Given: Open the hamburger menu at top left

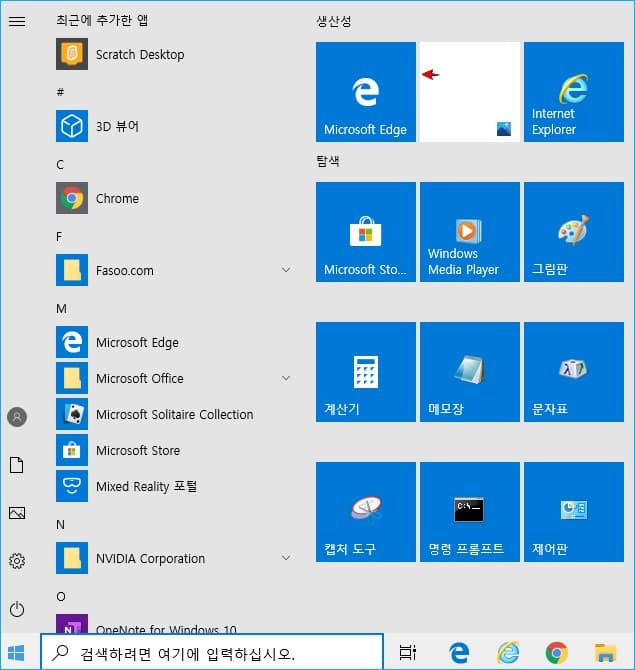Looking at the screenshot, I should (17, 21).
